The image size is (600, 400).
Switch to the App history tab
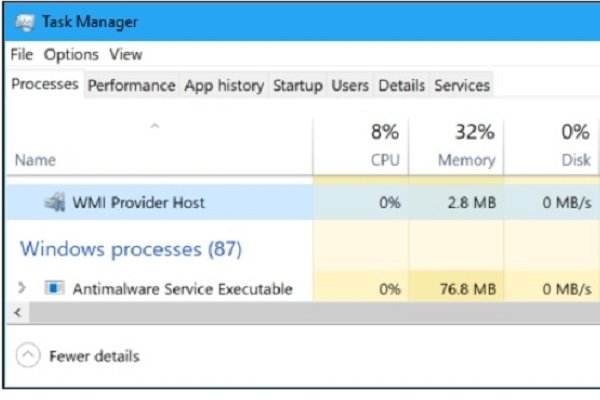click(x=224, y=85)
